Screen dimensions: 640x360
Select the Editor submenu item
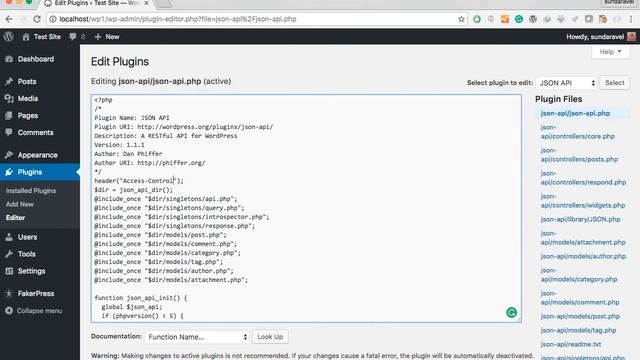(x=16, y=218)
